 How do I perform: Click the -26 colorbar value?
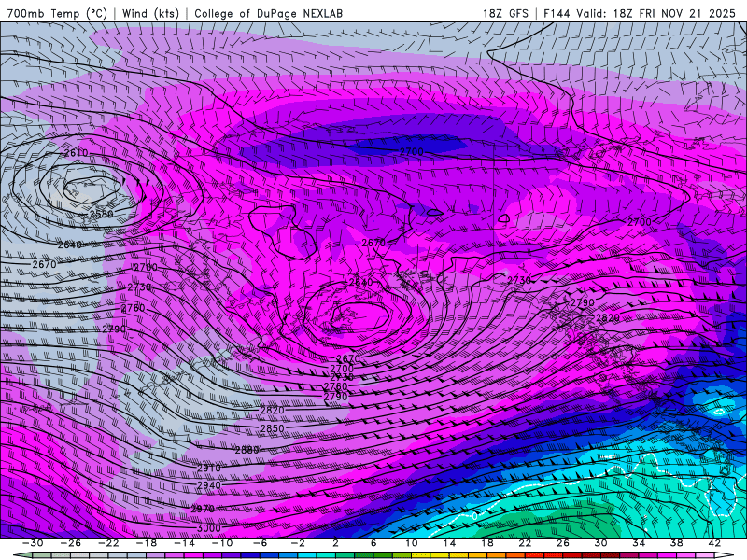click(x=71, y=543)
